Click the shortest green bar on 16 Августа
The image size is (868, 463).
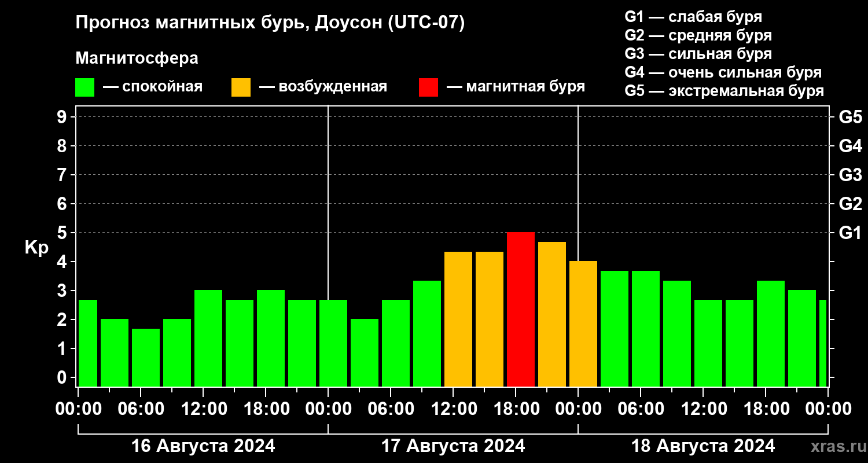pos(146,358)
